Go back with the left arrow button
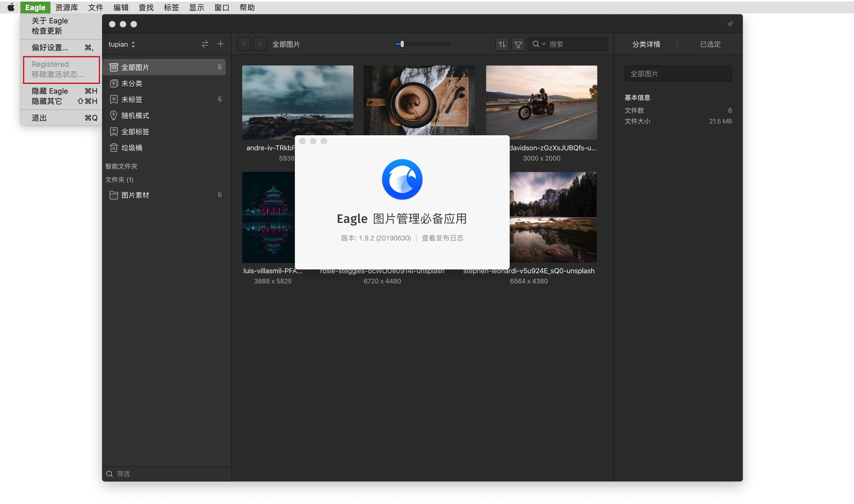 coord(244,44)
